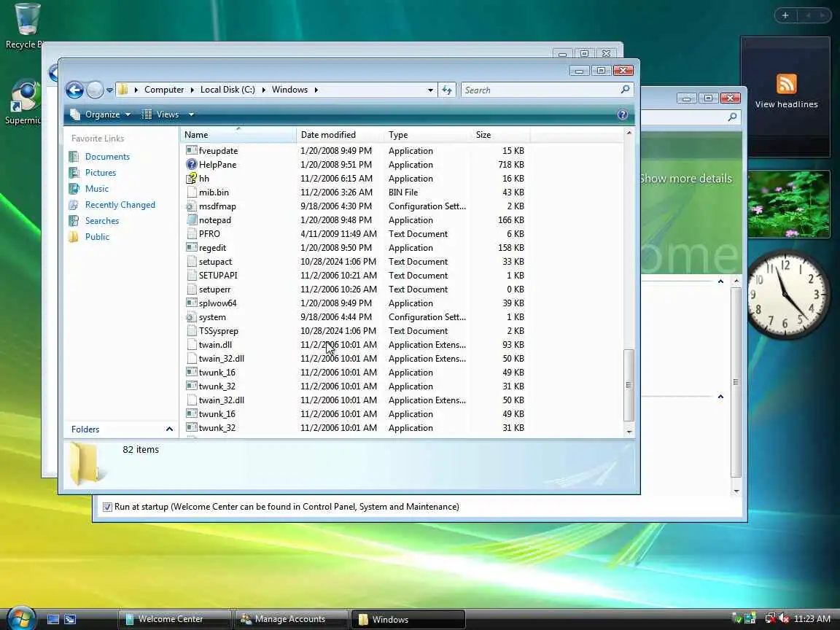The height and width of the screenshot is (630, 840).
Task: Open the Organize menu
Action: (101, 114)
